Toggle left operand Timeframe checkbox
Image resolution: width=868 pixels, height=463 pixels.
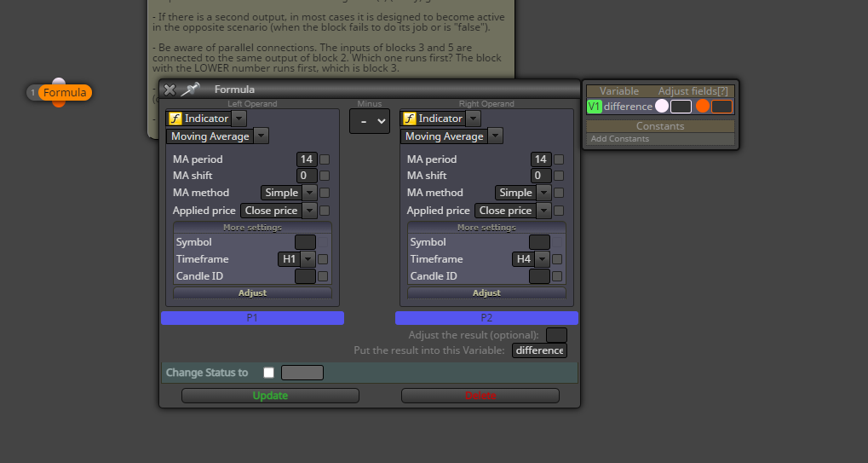tap(323, 259)
